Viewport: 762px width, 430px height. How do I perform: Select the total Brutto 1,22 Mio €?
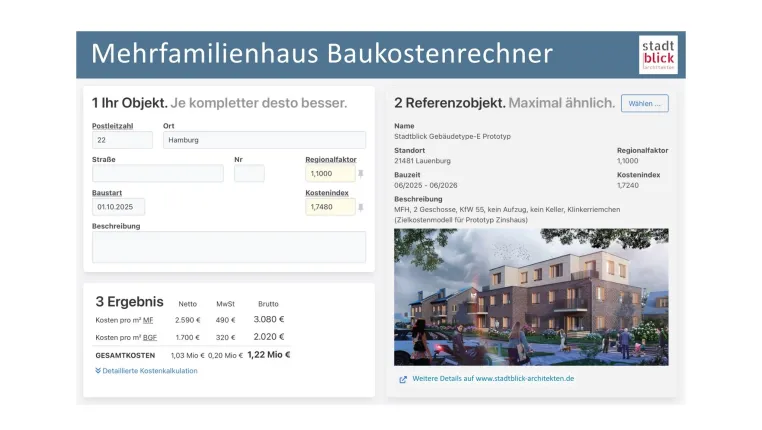[x=269, y=355]
